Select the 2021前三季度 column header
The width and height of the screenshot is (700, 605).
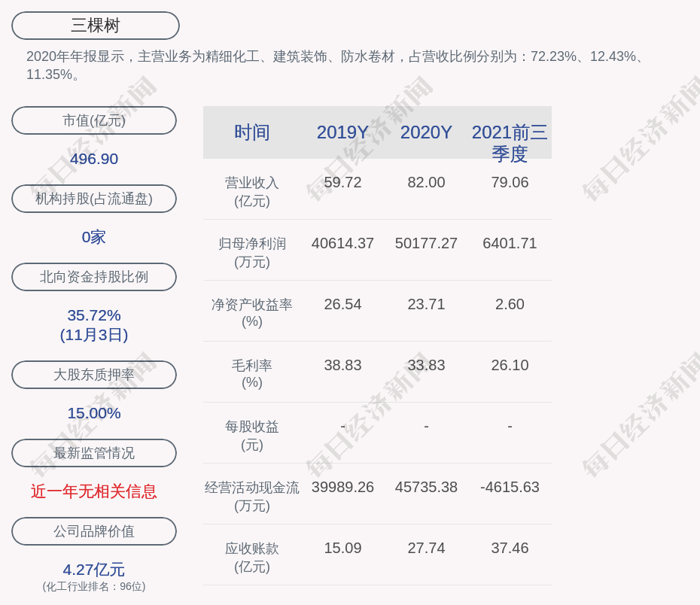(x=510, y=143)
